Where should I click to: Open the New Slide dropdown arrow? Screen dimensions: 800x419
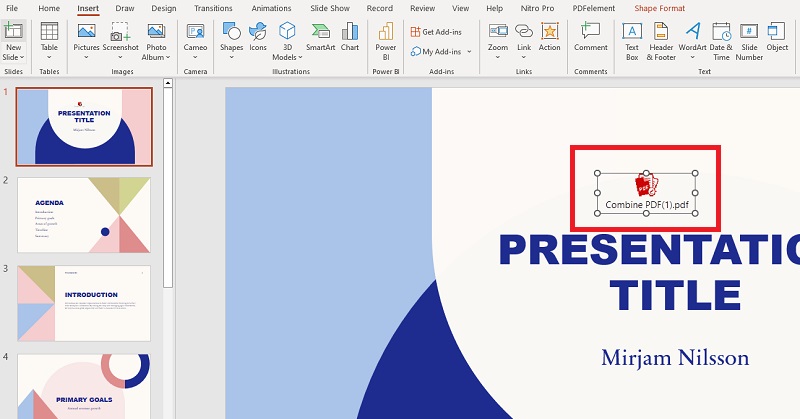pos(22,57)
